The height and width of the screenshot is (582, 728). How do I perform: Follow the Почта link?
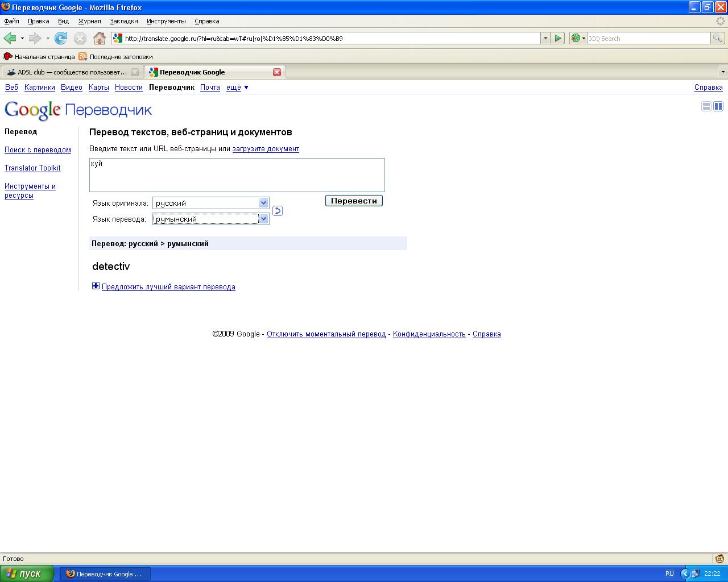point(210,88)
